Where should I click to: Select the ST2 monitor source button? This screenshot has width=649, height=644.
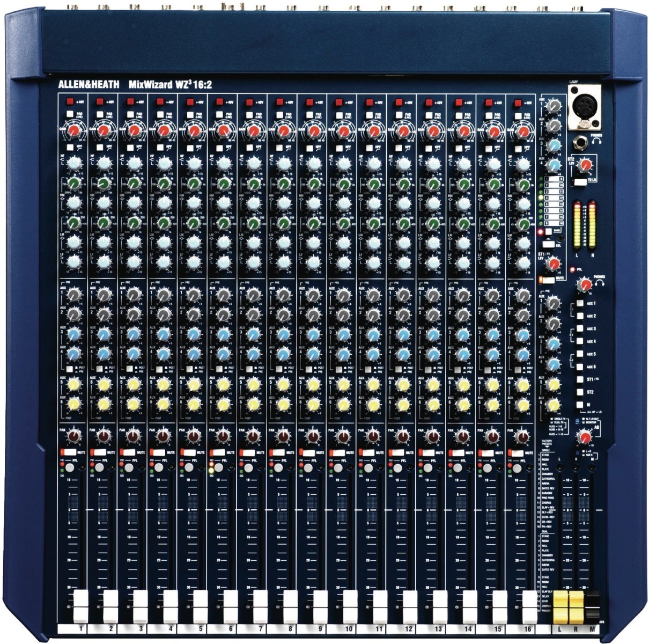pos(580,393)
